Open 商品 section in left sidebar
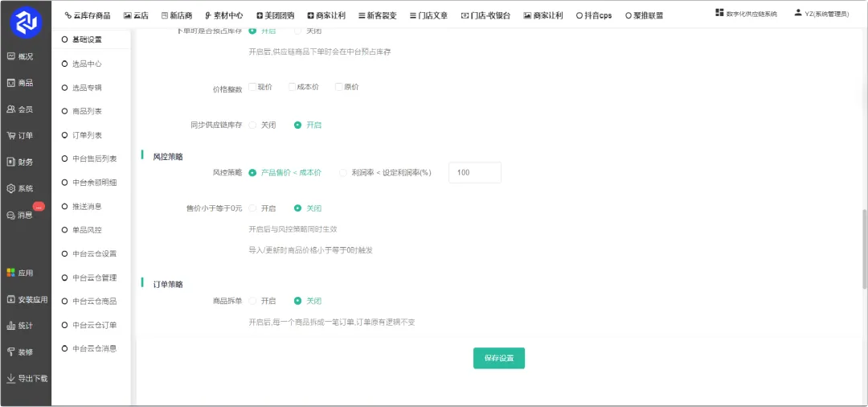 coord(20,83)
